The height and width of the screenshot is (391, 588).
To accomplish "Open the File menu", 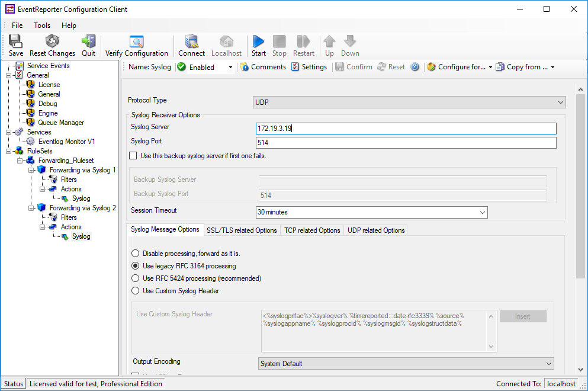I will (x=17, y=25).
